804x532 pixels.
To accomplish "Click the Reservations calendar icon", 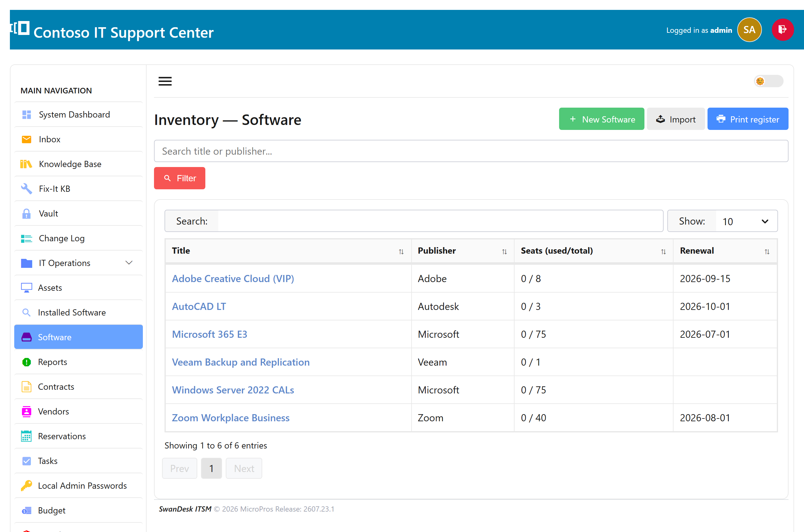I will (x=27, y=436).
